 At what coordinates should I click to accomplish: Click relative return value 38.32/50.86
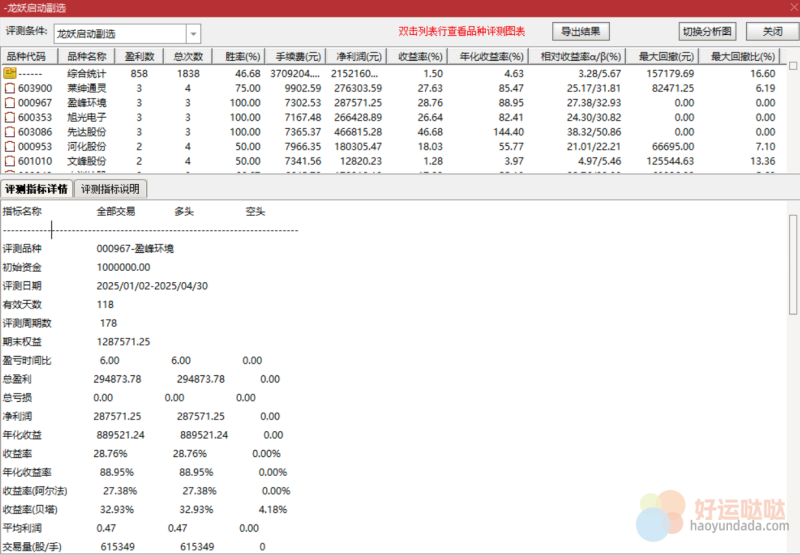point(594,132)
